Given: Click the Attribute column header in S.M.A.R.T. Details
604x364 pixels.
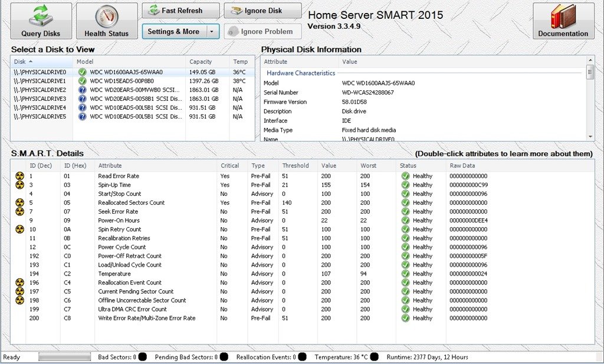Looking at the screenshot, I should click(156, 166).
